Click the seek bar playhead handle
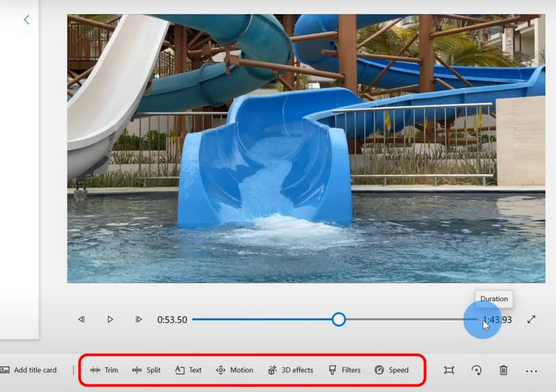The width and height of the screenshot is (556, 392). coord(338,320)
